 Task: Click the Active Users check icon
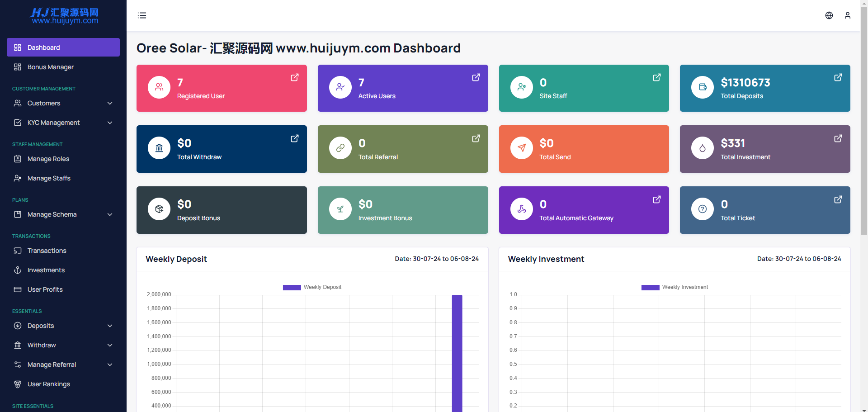click(340, 87)
